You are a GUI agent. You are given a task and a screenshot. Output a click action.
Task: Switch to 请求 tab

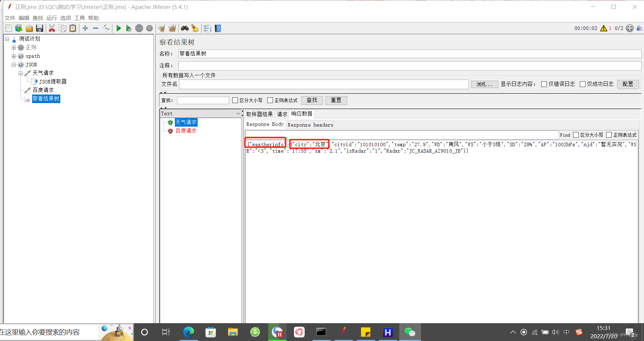tap(282, 114)
